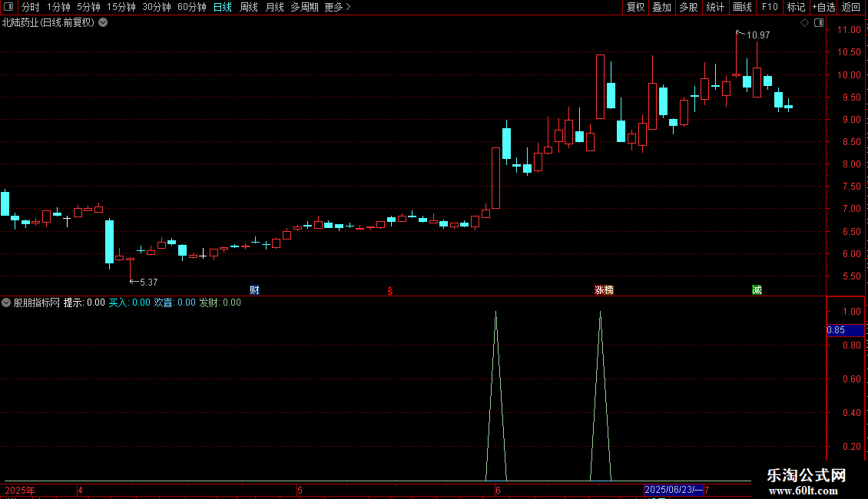Expand the 更多 periods menu

point(338,7)
